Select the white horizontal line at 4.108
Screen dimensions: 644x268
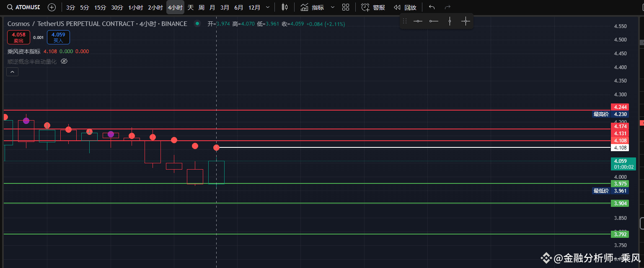tap(415, 147)
